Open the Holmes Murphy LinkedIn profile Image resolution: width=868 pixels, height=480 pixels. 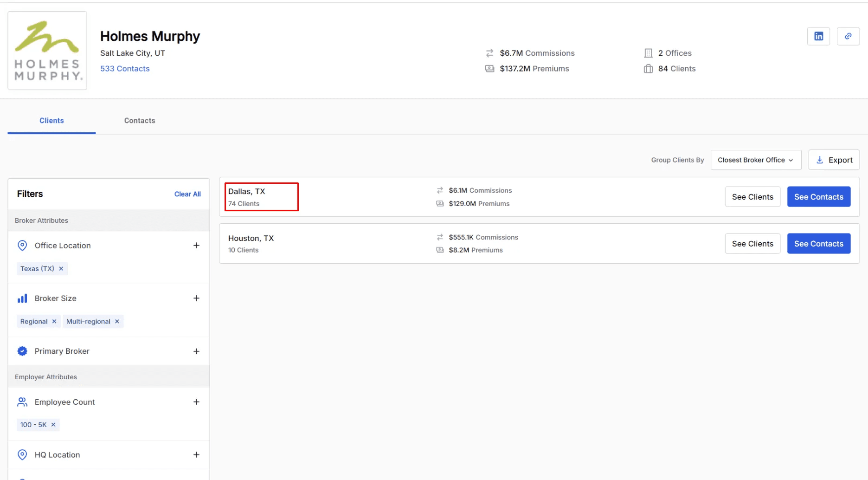tap(818, 36)
